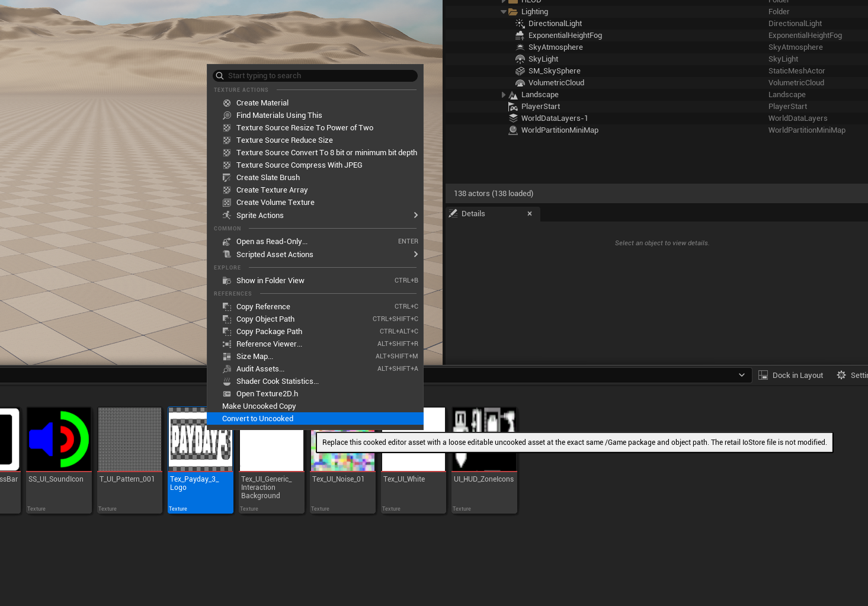
Task: Click the Landscape actor icon
Action: pos(513,95)
